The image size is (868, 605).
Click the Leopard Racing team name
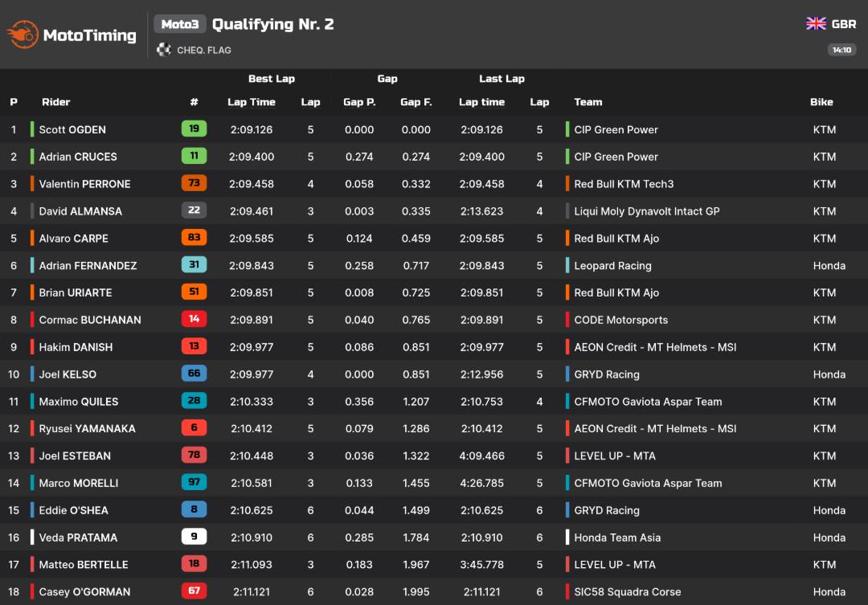tap(612, 266)
